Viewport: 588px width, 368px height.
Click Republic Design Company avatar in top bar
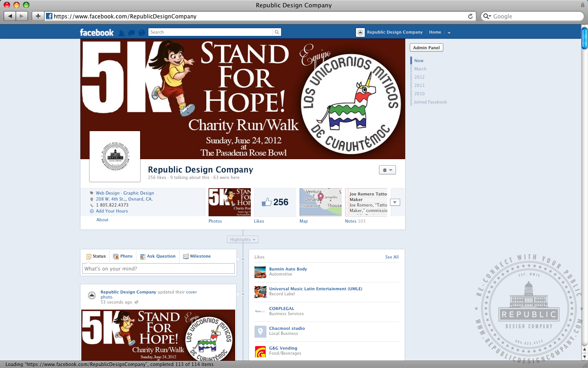click(x=360, y=32)
